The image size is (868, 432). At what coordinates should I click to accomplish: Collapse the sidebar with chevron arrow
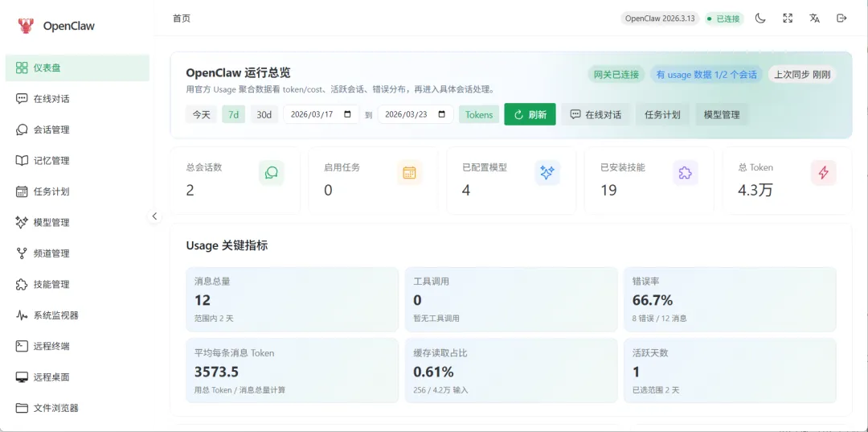[154, 216]
